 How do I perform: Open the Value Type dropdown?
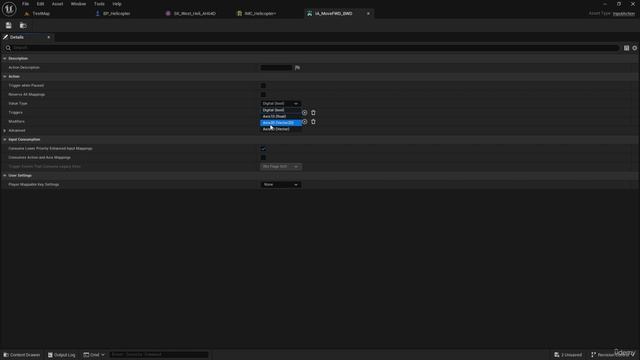click(x=280, y=104)
